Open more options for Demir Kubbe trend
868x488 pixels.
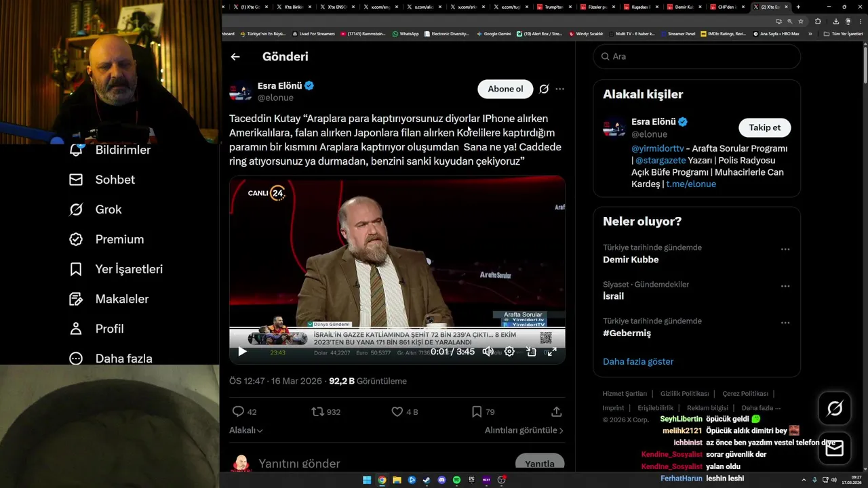(785, 249)
